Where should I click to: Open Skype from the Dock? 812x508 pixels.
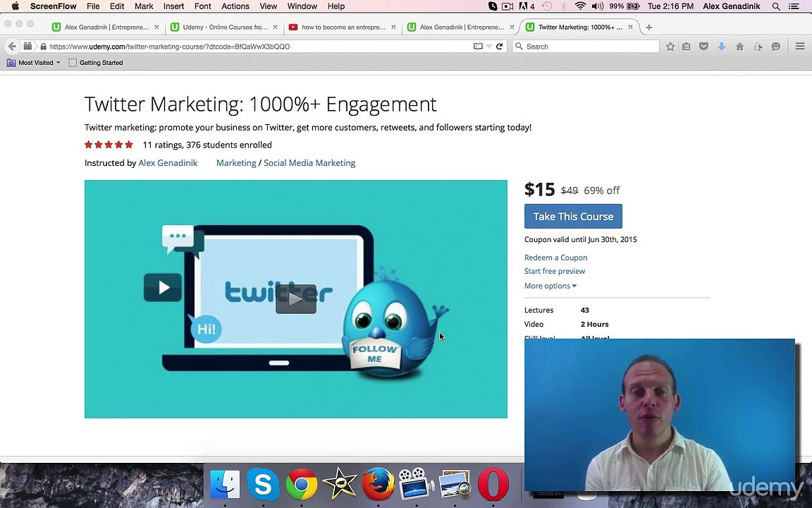pos(263,484)
